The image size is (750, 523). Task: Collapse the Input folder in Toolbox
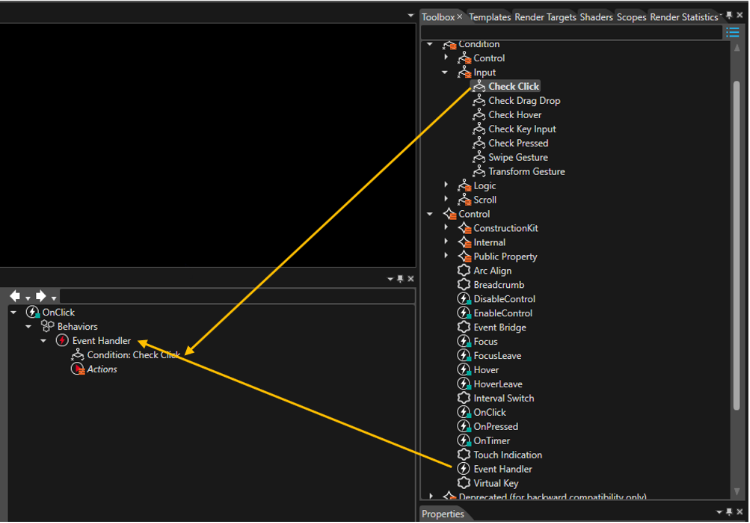click(x=445, y=72)
